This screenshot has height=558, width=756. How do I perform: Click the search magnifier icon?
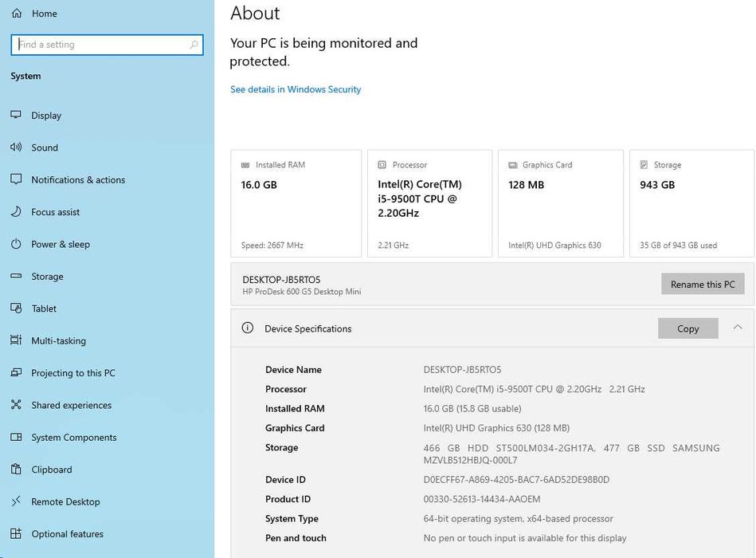coord(194,45)
